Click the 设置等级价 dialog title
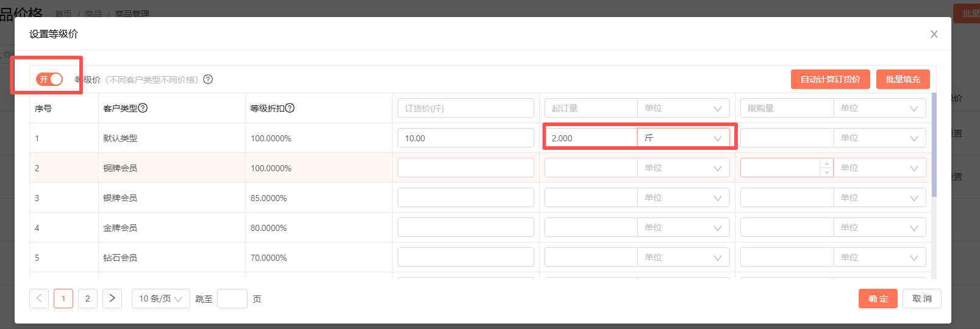The image size is (980, 329). point(54,34)
